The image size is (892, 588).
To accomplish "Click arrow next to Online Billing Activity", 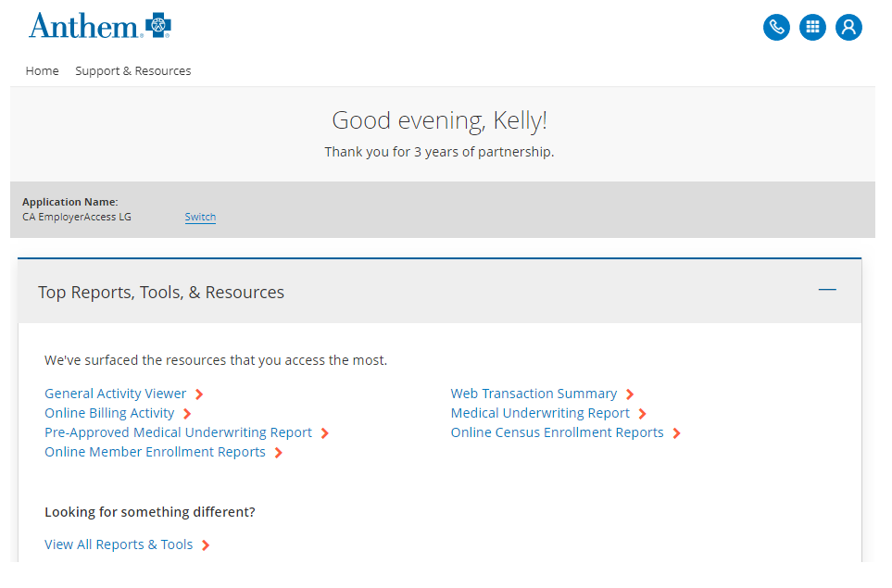I will (187, 413).
